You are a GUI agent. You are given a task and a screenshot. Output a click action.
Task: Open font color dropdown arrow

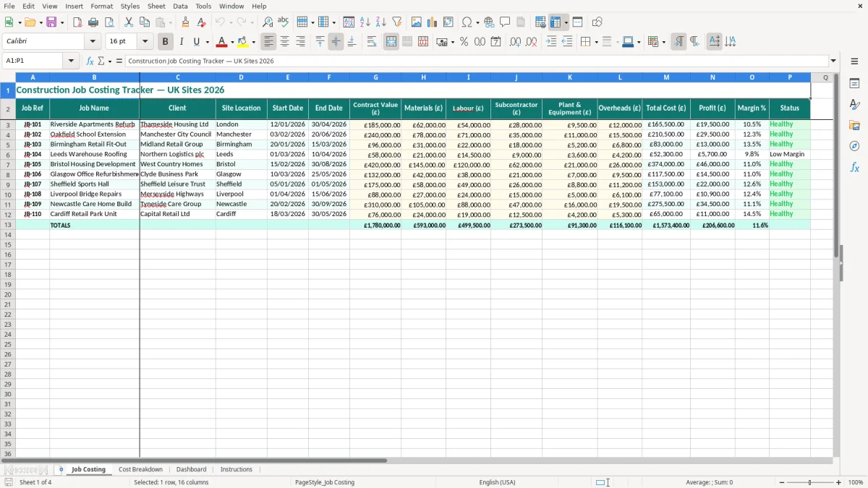pyautogui.click(x=232, y=42)
